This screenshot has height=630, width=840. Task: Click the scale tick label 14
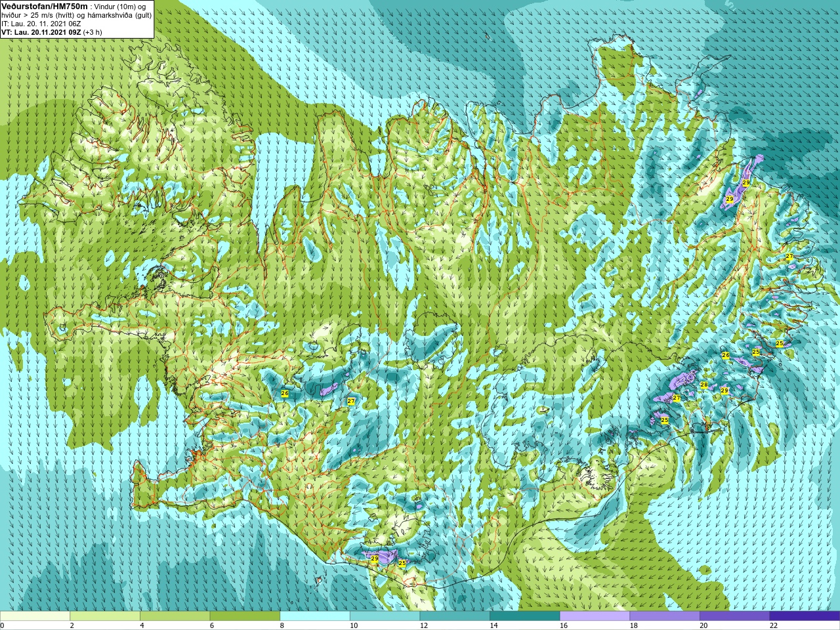(x=493, y=625)
